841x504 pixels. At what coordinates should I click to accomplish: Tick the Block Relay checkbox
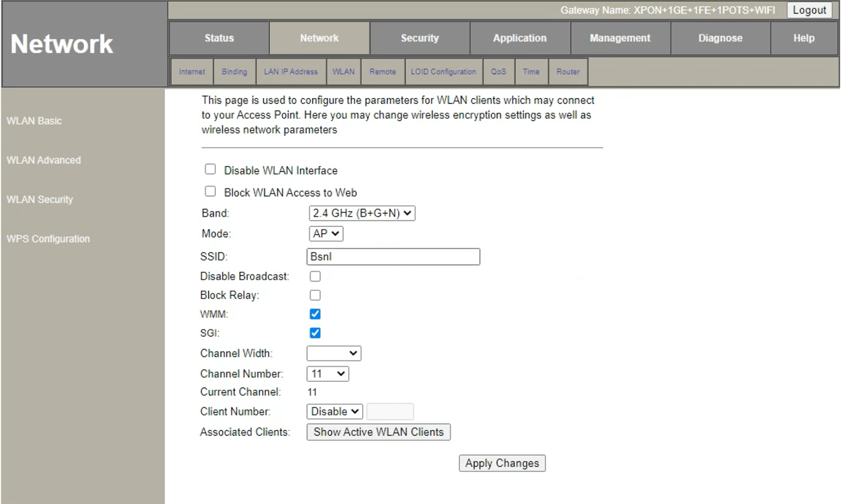click(315, 295)
